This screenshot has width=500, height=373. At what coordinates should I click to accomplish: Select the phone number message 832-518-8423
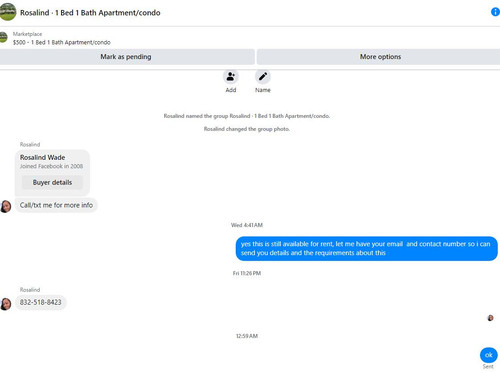click(41, 302)
